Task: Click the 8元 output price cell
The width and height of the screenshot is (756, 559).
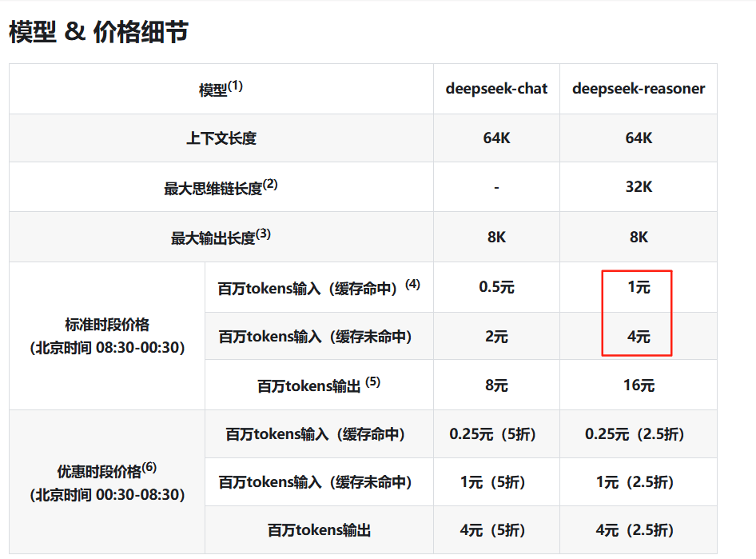Action: (496, 385)
